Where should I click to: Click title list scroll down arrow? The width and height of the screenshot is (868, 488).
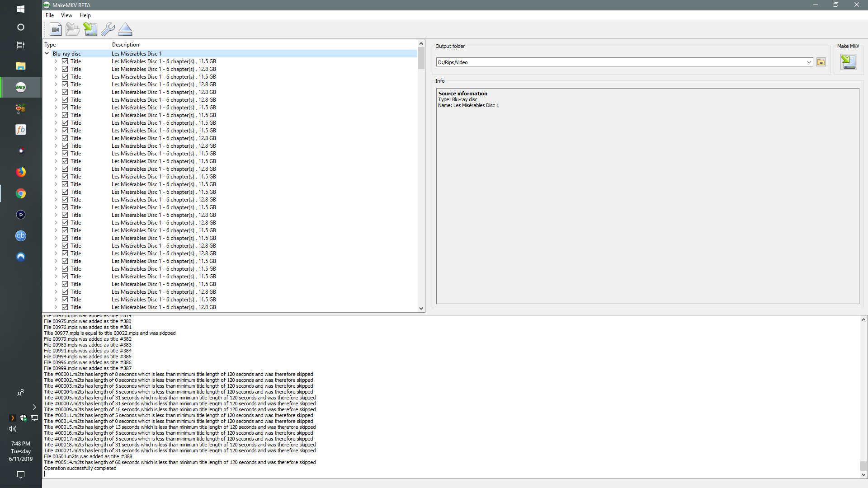pyautogui.click(x=421, y=309)
